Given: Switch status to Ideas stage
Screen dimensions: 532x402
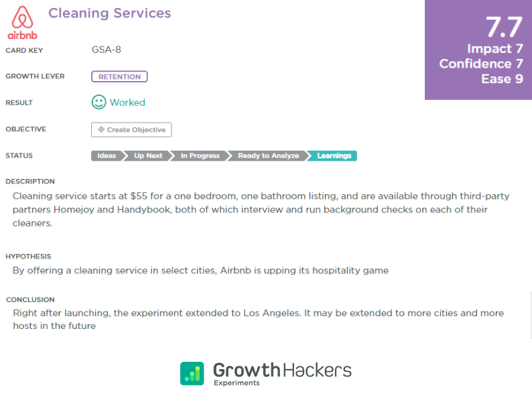Looking at the screenshot, I should click(x=107, y=155).
